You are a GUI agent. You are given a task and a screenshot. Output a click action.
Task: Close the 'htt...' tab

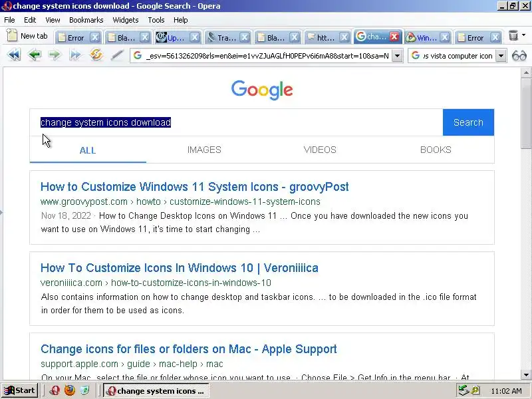tap(344, 37)
